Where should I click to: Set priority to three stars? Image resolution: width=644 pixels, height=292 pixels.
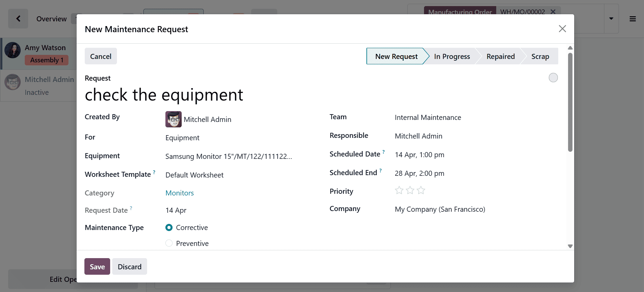click(x=421, y=190)
